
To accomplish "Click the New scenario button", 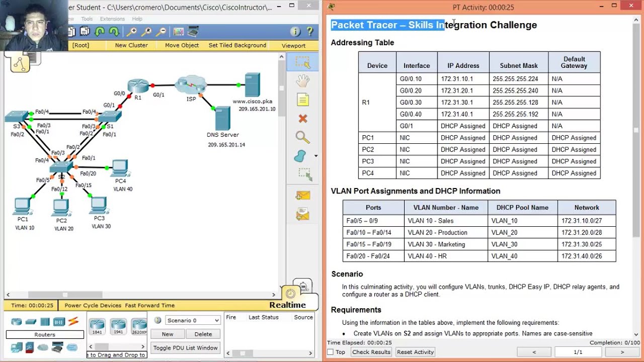I will pyautogui.click(x=168, y=334).
